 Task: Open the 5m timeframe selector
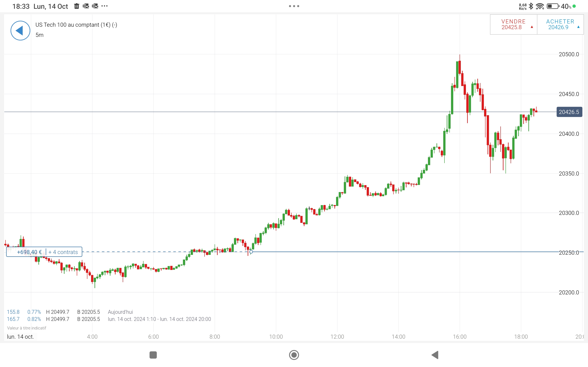(x=40, y=35)
